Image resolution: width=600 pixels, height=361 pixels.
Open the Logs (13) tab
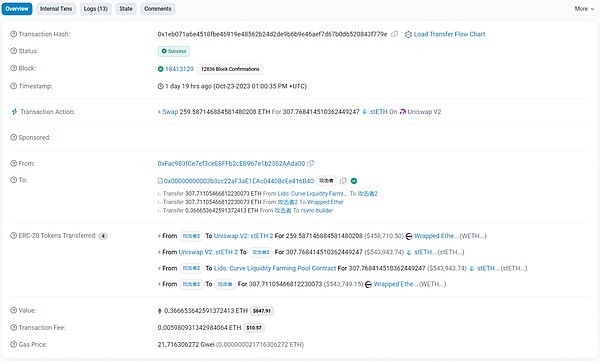(x=96, y=9)
